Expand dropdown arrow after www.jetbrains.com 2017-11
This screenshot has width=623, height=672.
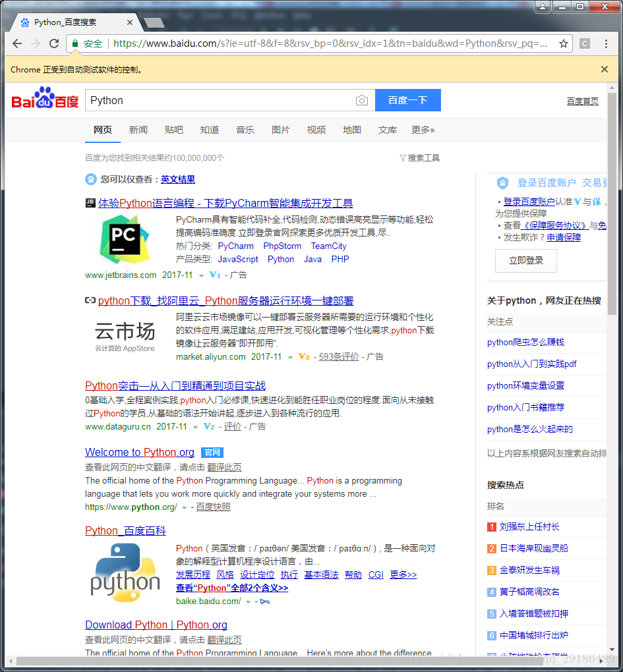201,276
